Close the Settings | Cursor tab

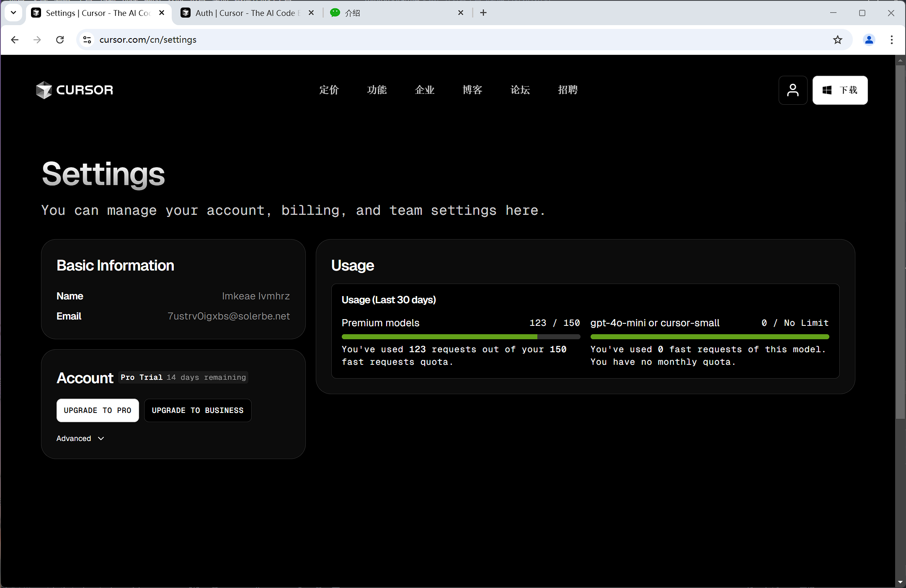coord(162,13)
